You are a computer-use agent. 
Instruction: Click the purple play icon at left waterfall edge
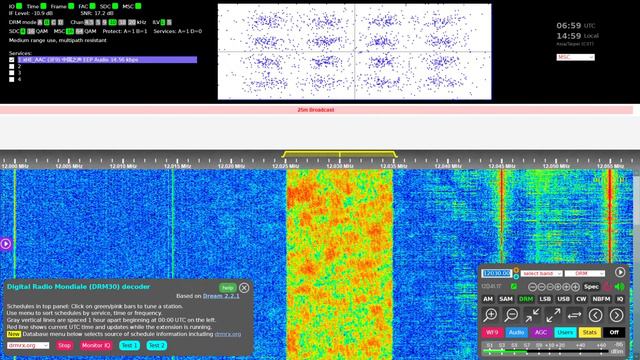(x=6, y=244)
